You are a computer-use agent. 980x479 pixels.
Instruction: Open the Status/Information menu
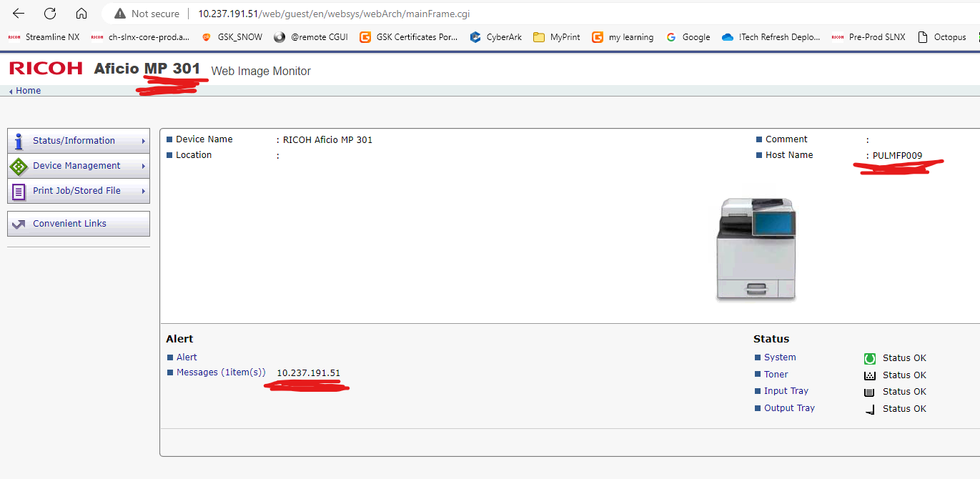point(79,141)
